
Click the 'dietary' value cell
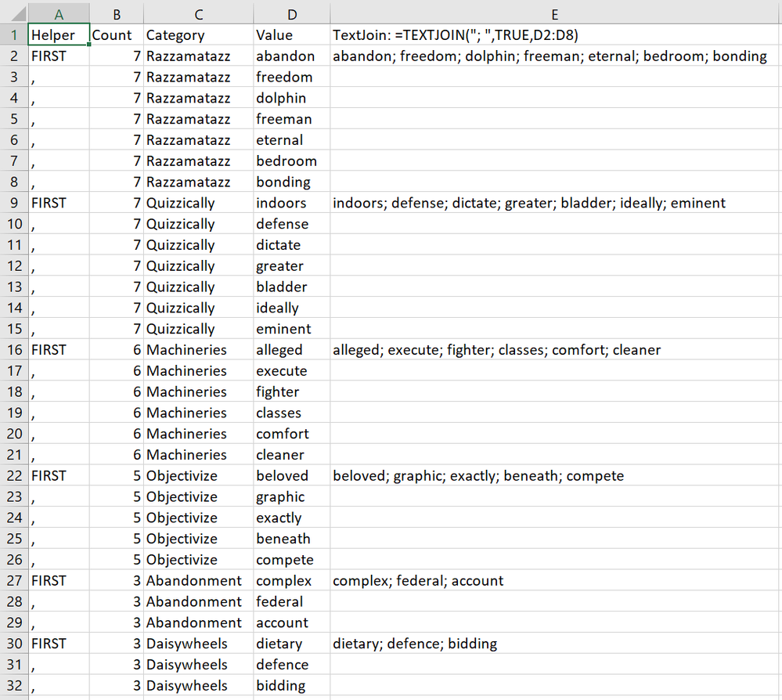pos(292,644)
